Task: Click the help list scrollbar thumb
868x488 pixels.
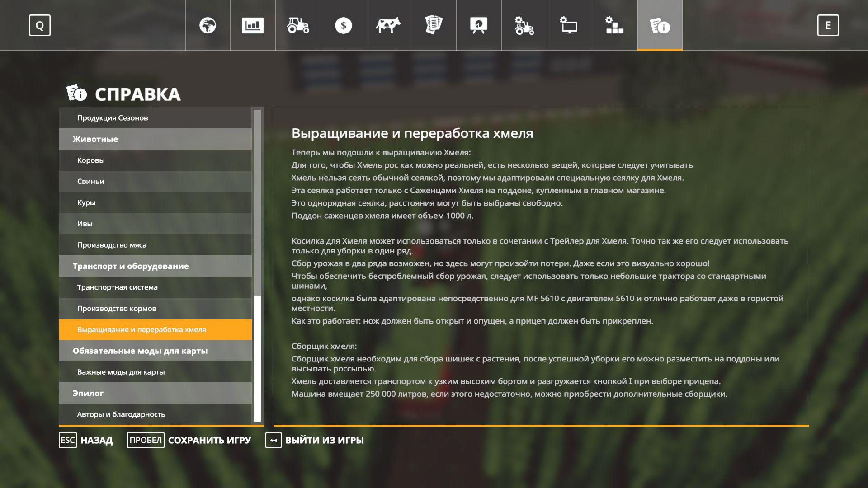Action: click(x=258, y=358)
